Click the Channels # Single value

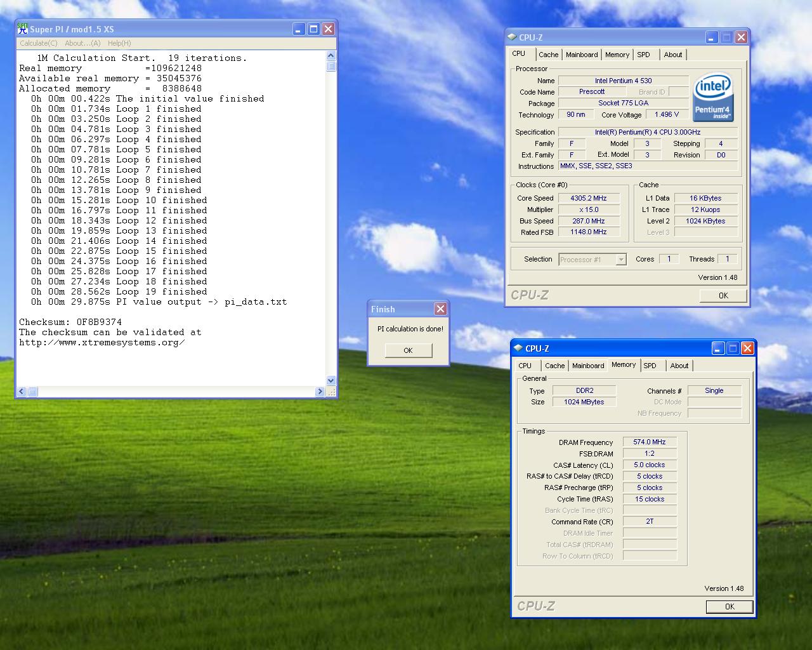tap(714, 390)
